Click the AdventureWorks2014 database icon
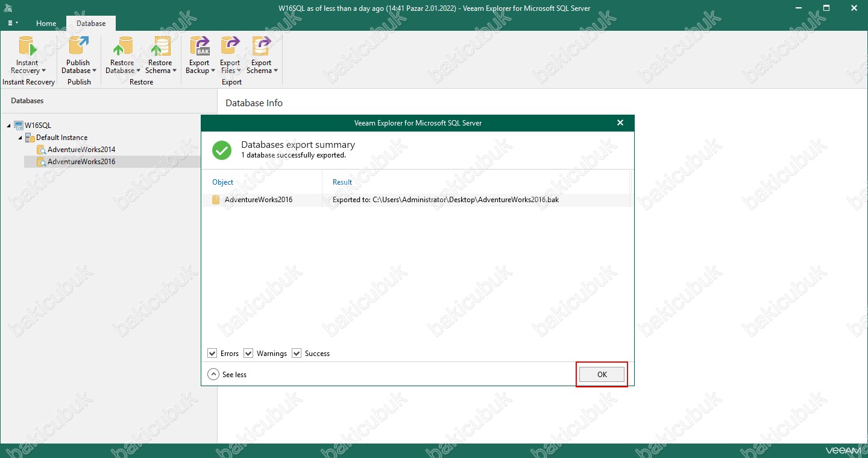The height and width of the screenshot is (458, 868). click(x=41, y=150)
